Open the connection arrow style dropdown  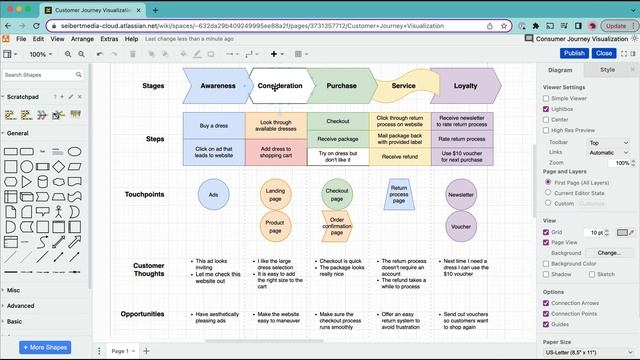[232, 54]
